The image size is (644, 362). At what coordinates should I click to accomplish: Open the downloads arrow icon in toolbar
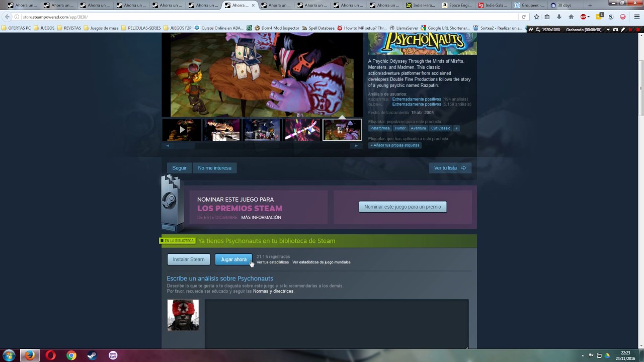pos(559,17)
